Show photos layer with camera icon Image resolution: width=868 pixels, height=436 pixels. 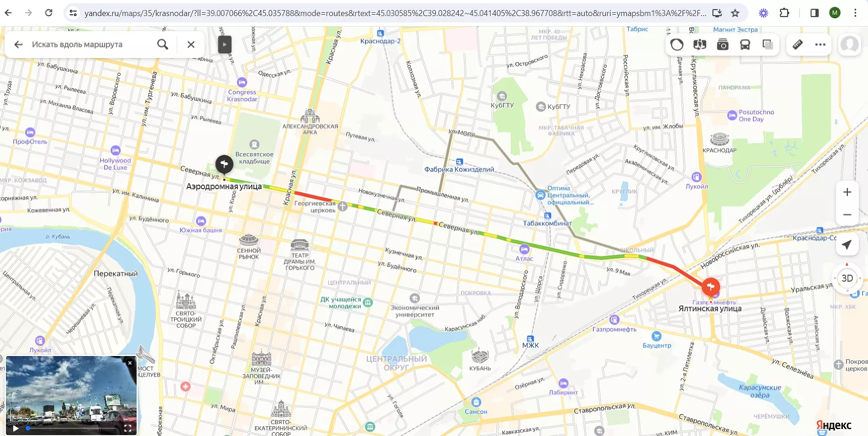722,44
